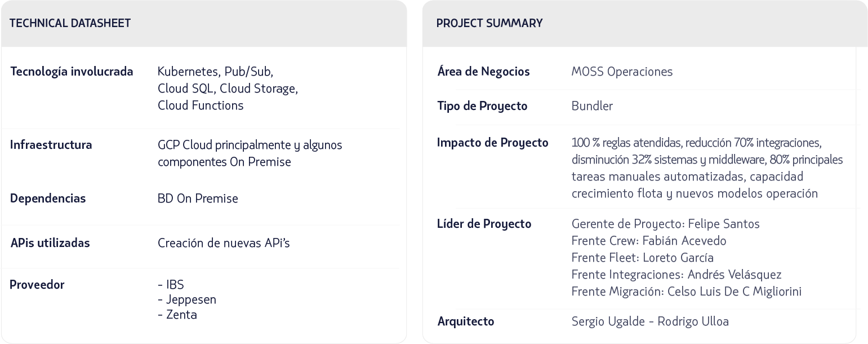Click Frente Fleet Loreto García line
Image resolution: width=868 pixels, height=344 pixels.
[x=642, y=258]
